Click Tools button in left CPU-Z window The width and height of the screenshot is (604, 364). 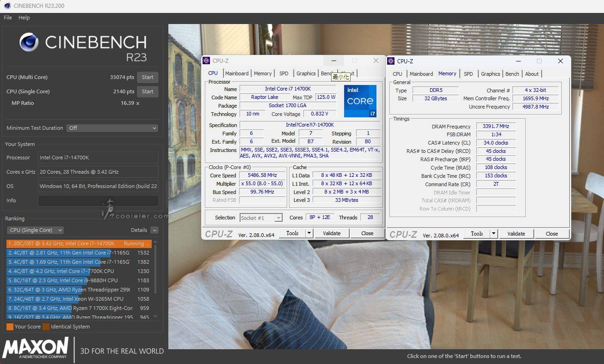[x=292, y=233]
